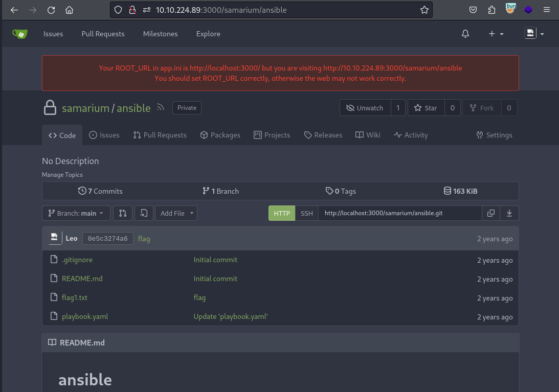The height and width of the screenshot is (392, 559).
Task: Open Pull Requests in the top navigation
Action: tap(103, 34)
